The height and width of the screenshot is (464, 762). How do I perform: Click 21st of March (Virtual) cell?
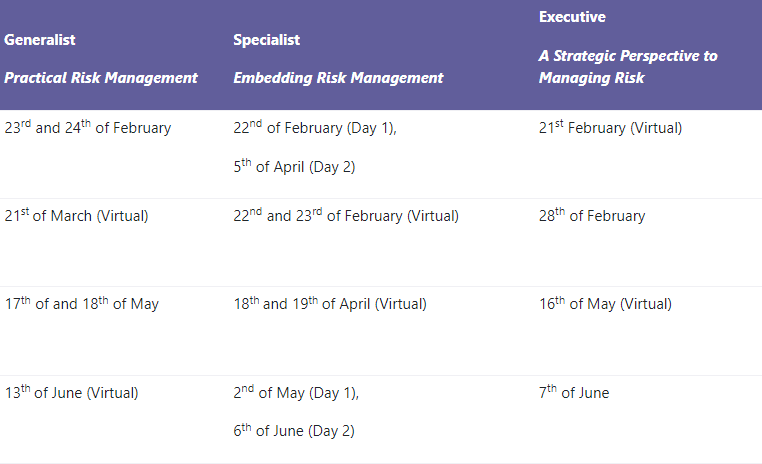(x=76, y=215)
